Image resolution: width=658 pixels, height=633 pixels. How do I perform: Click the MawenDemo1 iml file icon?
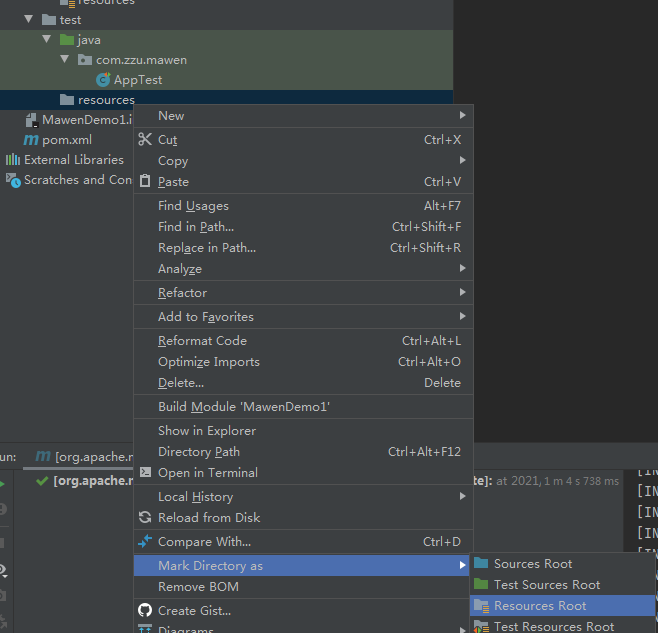(x=32, y=120)
